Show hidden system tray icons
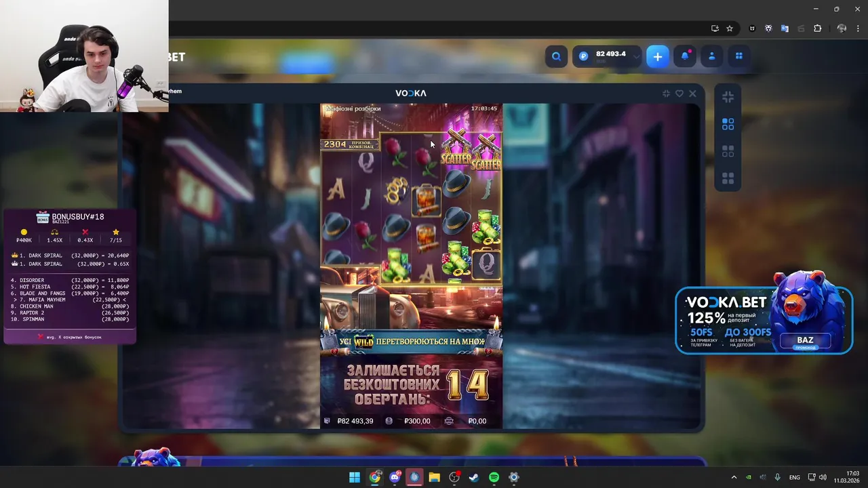 pos(734,477)
